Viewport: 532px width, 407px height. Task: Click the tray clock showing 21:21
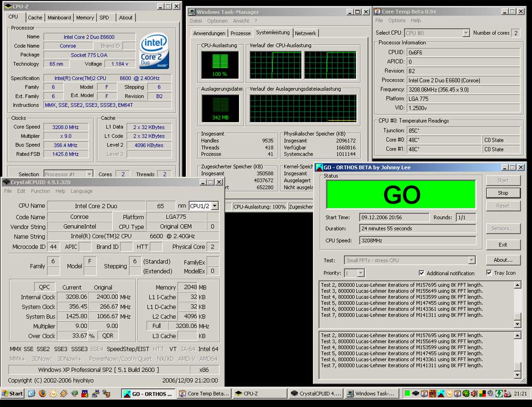tap(520, 394)
